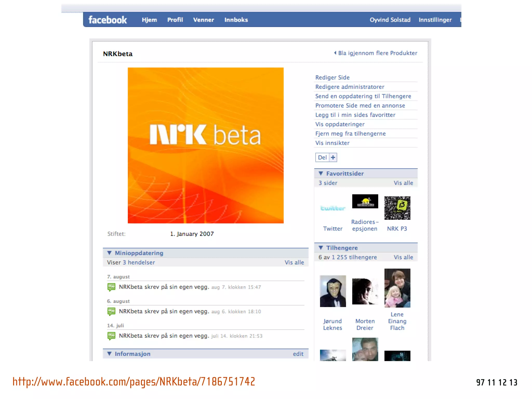Click the back arrow before Bla igjennom
This screenshot has width=532, height=399.
point(335,53)
